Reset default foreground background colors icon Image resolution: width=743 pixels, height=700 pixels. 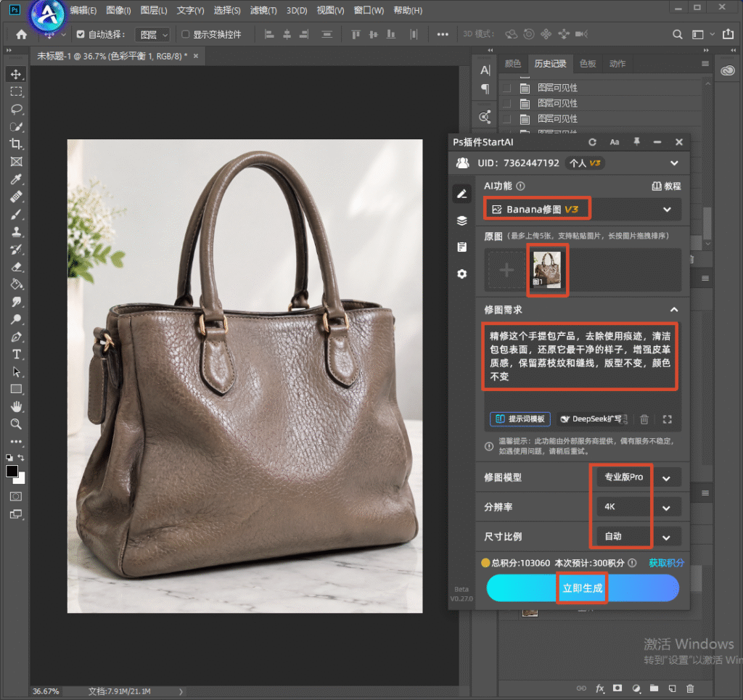pyautogui.click(x=9, y=458)
